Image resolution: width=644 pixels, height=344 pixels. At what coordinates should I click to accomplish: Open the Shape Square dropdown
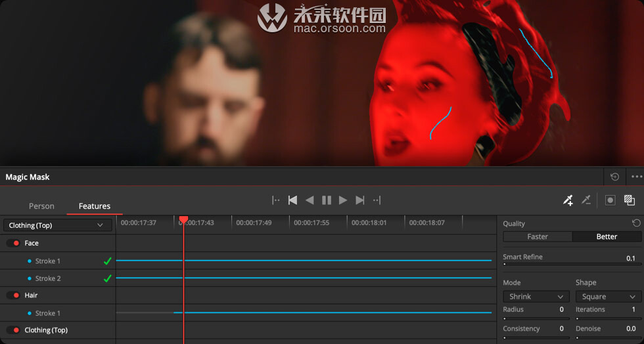[x=609, y=297]
